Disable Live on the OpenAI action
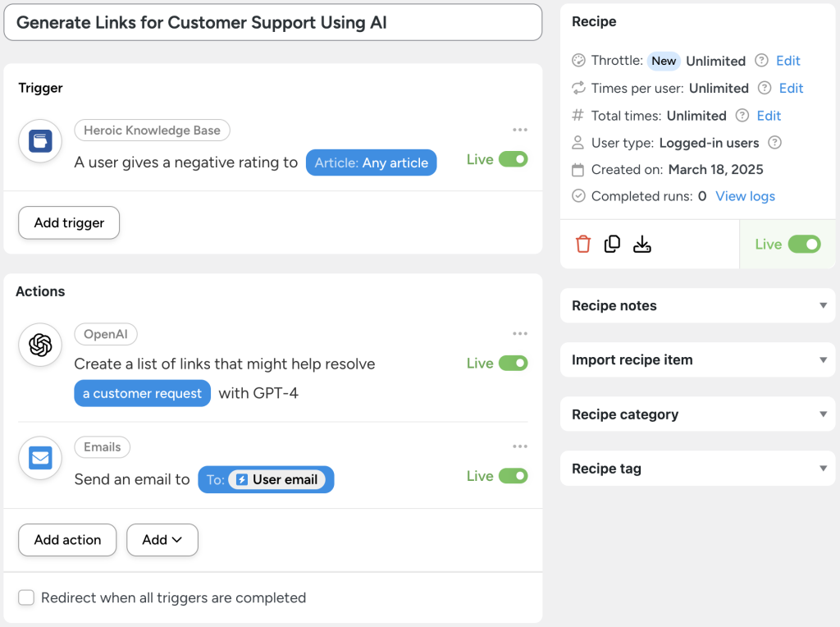840x627 pixels. point(517,362)
